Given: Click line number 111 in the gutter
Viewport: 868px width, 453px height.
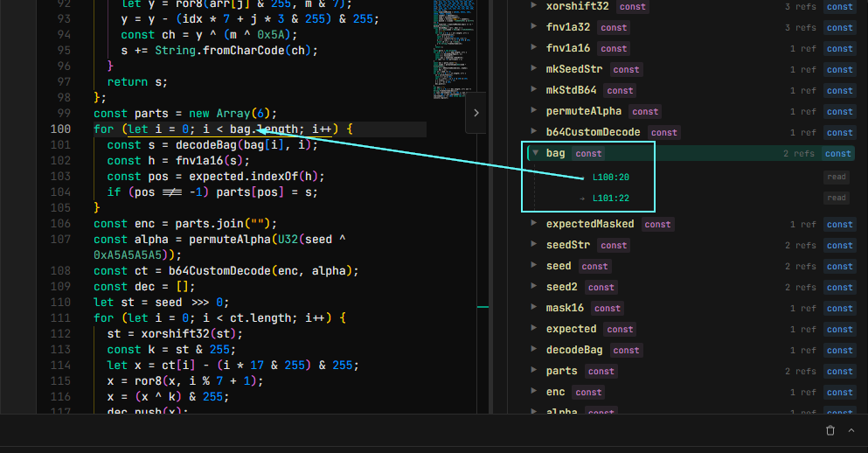Looking at the screenshot, I should [x=60, y=317].
